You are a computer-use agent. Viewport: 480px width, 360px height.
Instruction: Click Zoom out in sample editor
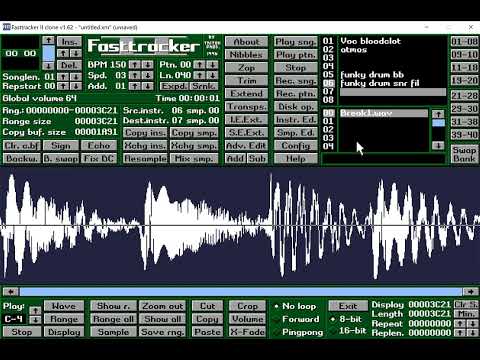point(163,306)
